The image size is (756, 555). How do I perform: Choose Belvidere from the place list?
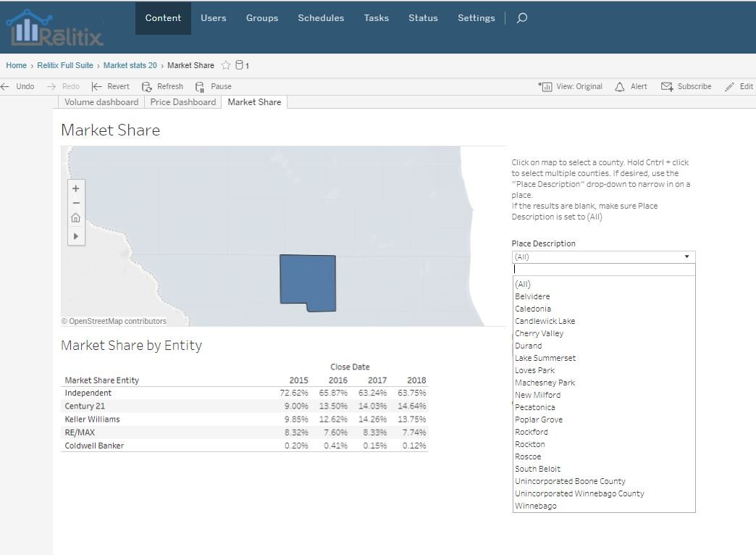pos(532,296)
